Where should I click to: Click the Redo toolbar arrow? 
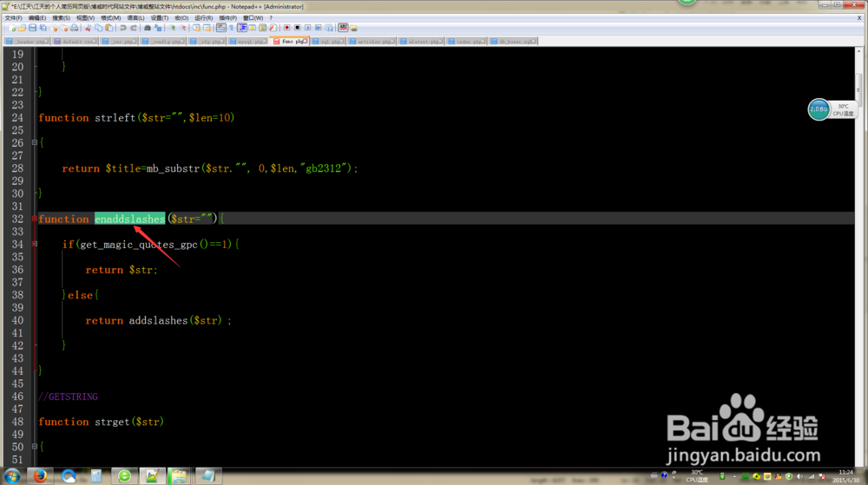tap(134, 28)
